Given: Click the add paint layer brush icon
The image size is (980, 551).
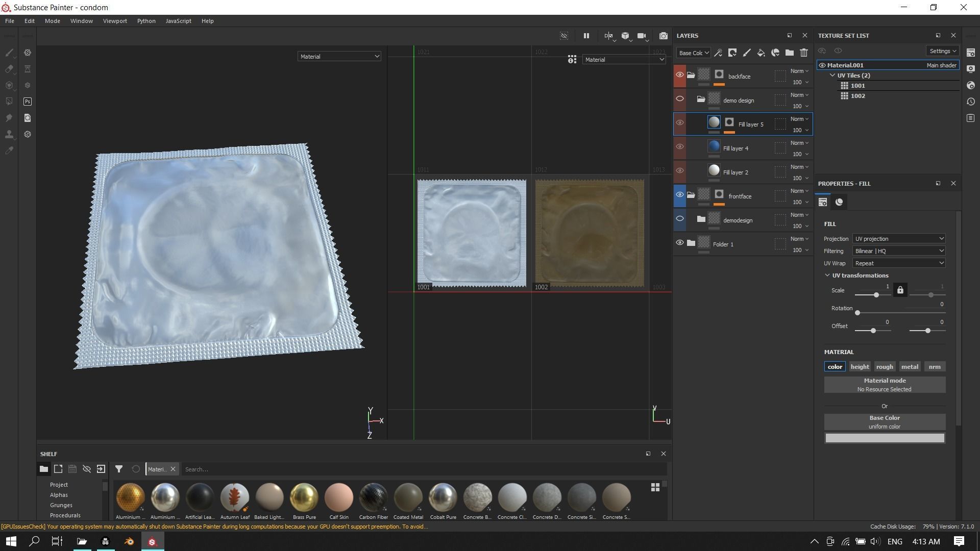Looking at the screenshot, I should [747, 53].
